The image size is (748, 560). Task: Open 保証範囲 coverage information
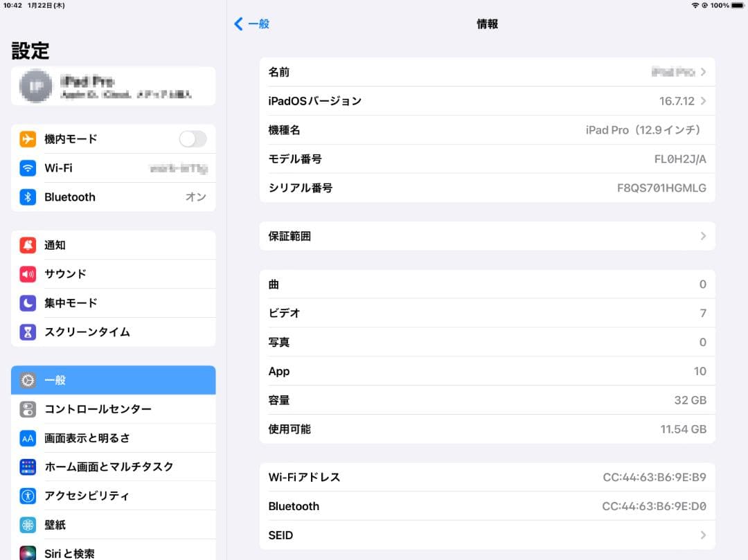[485, 236]
